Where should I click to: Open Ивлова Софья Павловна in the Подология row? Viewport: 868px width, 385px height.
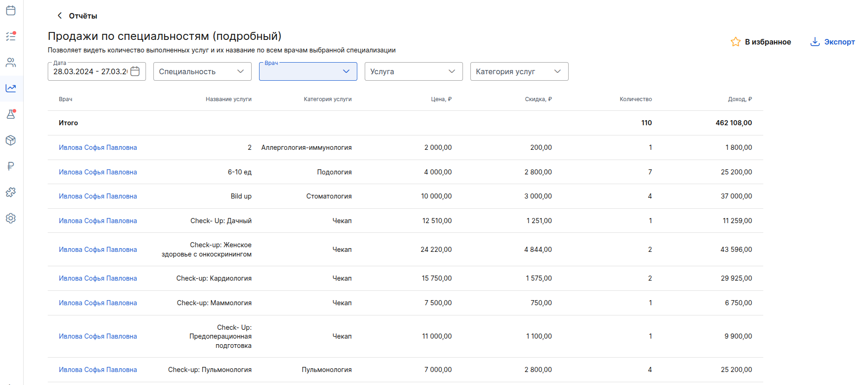coord(98,172)
